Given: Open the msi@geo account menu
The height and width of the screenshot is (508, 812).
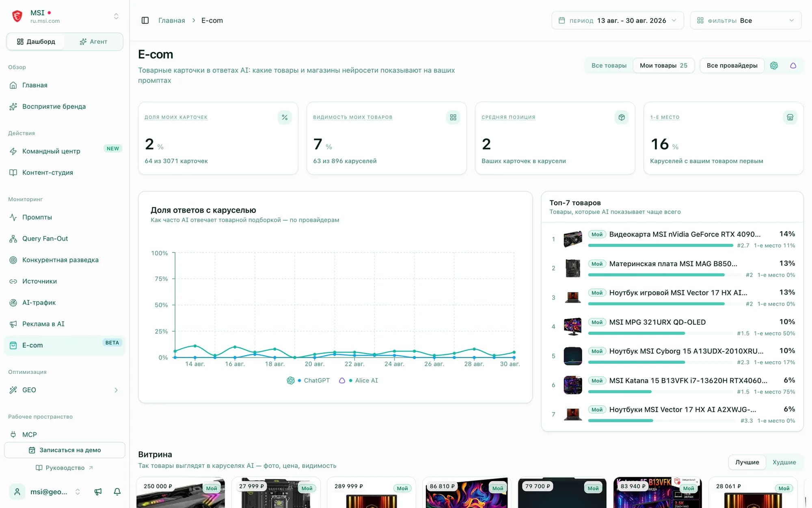Looking at the screenshot, I should click(x=45, y=492).
